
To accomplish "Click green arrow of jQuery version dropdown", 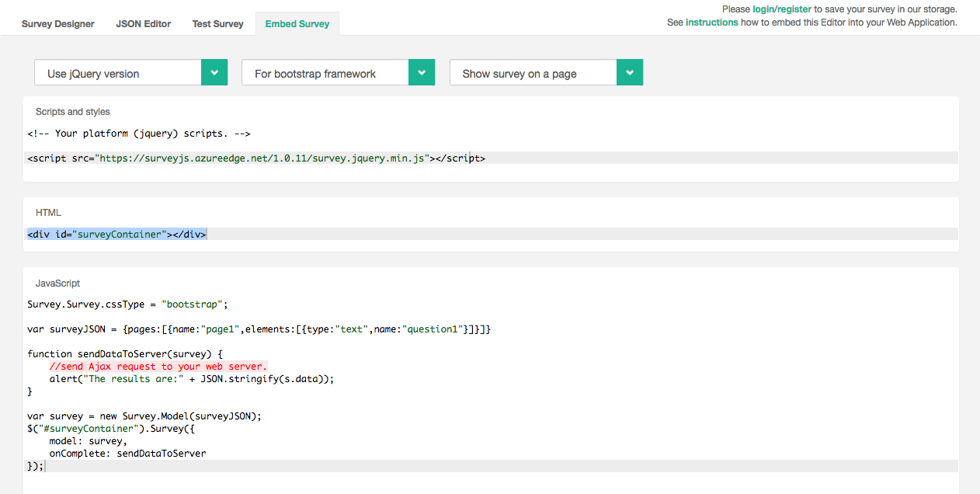I will (x=214, y=73).
